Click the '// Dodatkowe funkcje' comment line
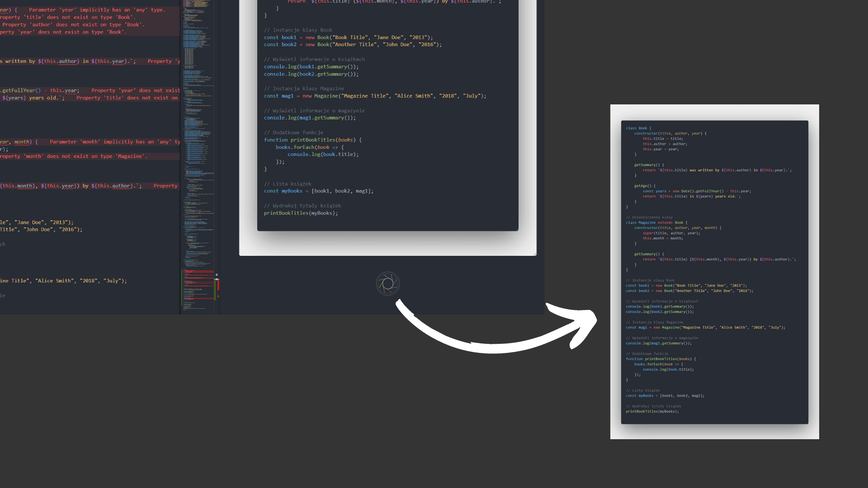This screenshot has height=488, width=868. point(293,132)
